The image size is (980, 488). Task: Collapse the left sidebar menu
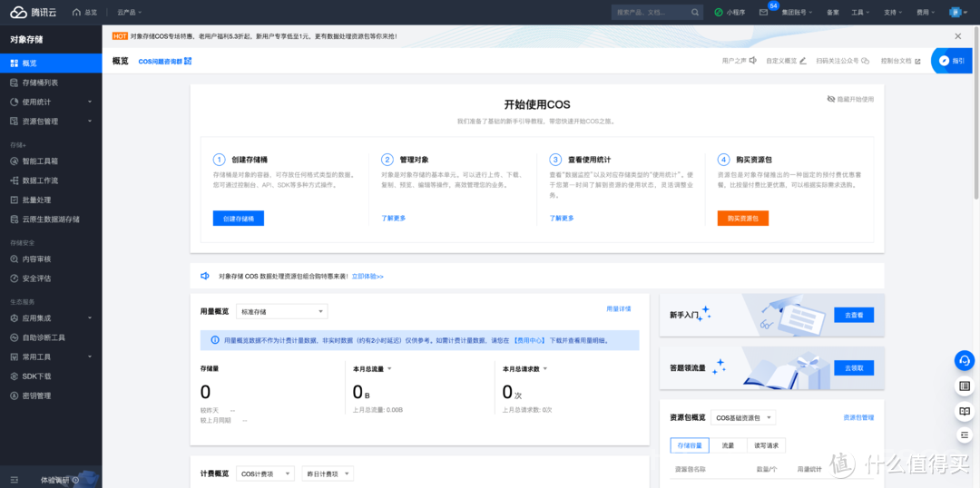point(14,480)
